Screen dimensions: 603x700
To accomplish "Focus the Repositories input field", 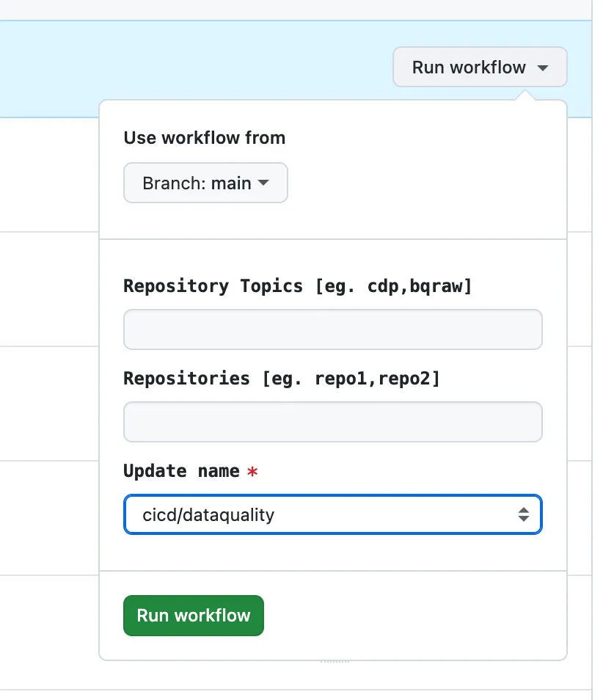I will (x=333, y=422).
